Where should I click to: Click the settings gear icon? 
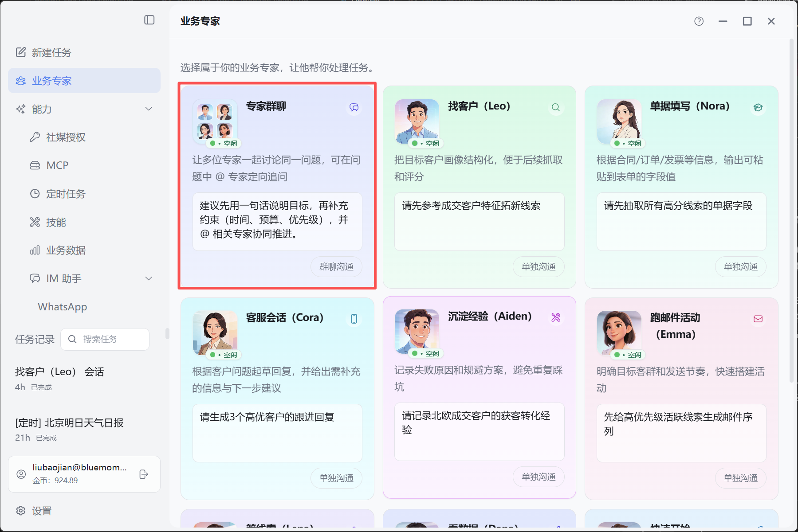[x=21, y=511]
